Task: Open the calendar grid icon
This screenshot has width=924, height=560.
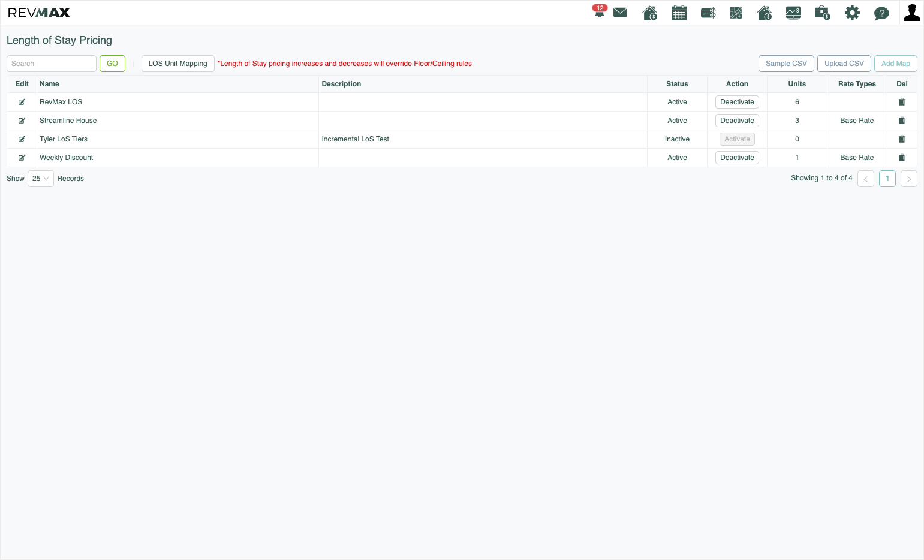Action: [679, 13]
